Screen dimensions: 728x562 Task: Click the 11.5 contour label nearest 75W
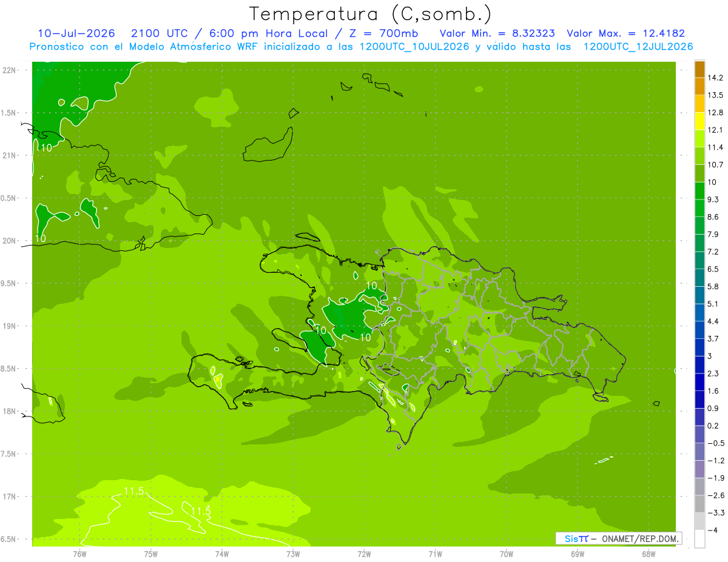133,491
